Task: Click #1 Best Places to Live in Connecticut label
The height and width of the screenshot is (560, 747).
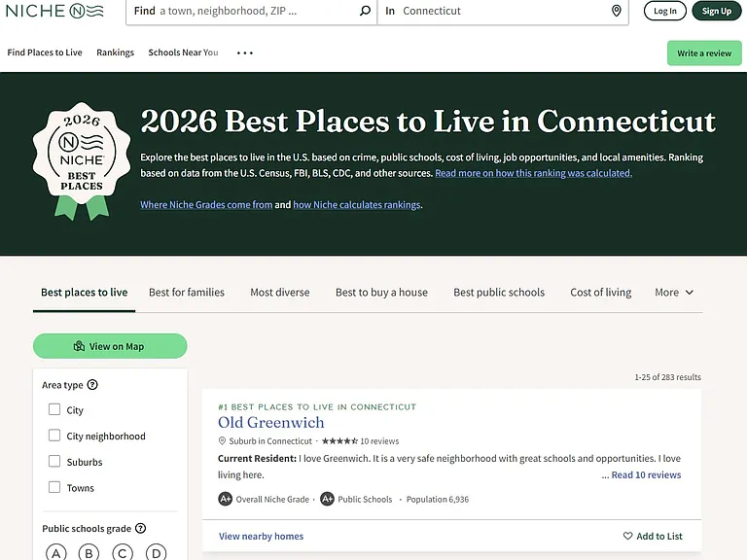Action: point(317,406)
